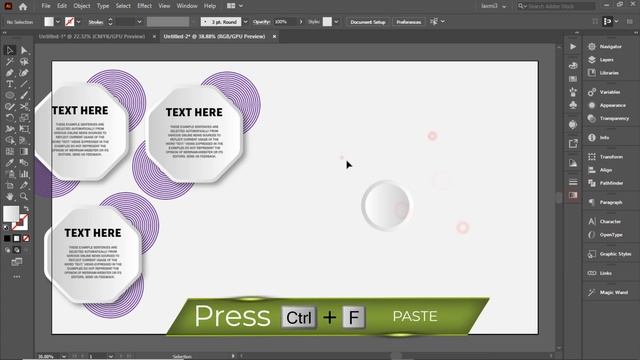This screenshot has width=640, height=360.
Task: Select the Lasso tool
Action: 24,62
